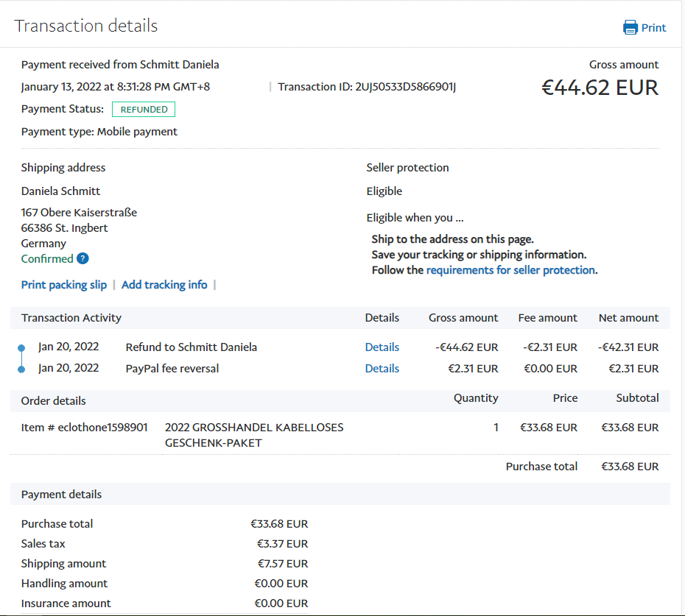The width and height of the screenshot is (685, 616).
Task: Click the Order details section header
Action: coord(54,401)
